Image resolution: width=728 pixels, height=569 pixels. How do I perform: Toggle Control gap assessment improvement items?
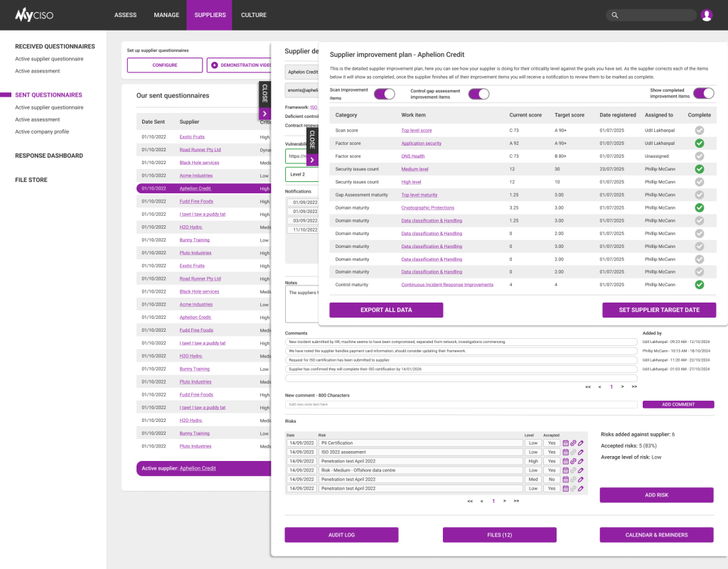point(479,93)
